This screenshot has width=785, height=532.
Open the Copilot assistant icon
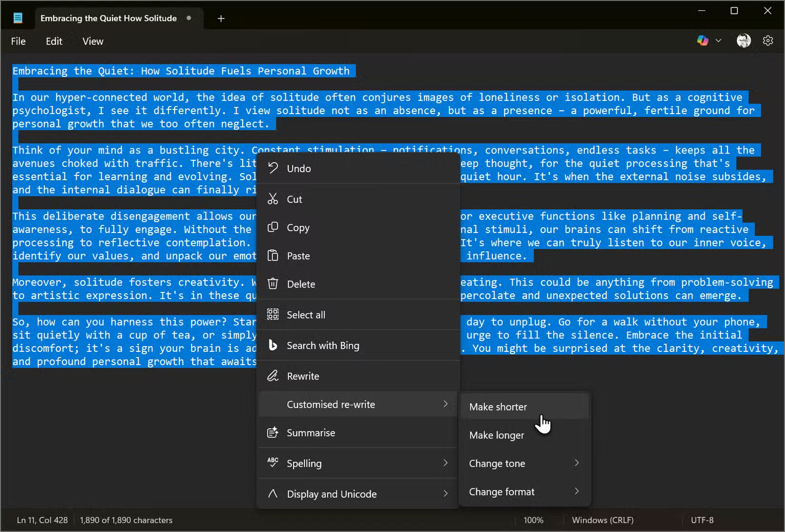[703, 40]
